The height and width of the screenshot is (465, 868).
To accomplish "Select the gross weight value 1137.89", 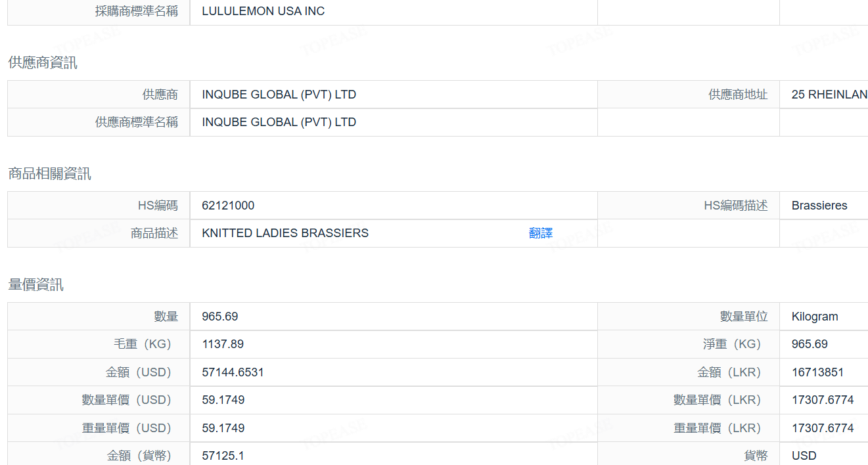I will tap(223, 344).
